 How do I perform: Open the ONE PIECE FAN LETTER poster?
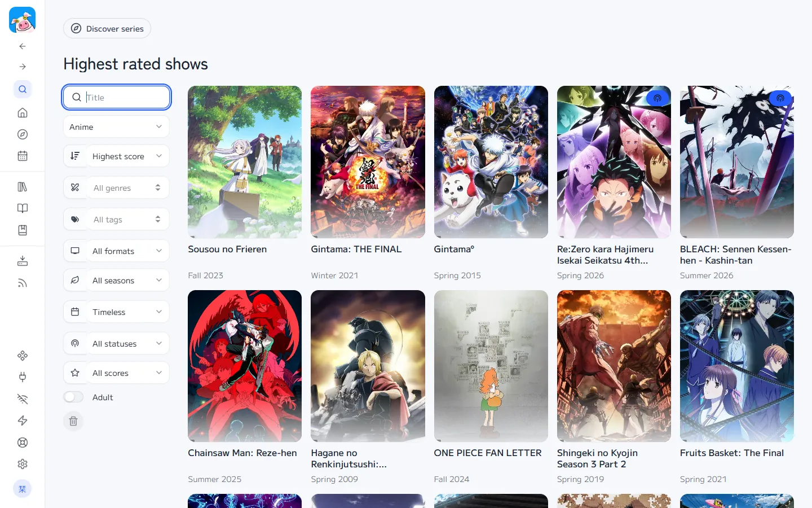tap(491, 366)
